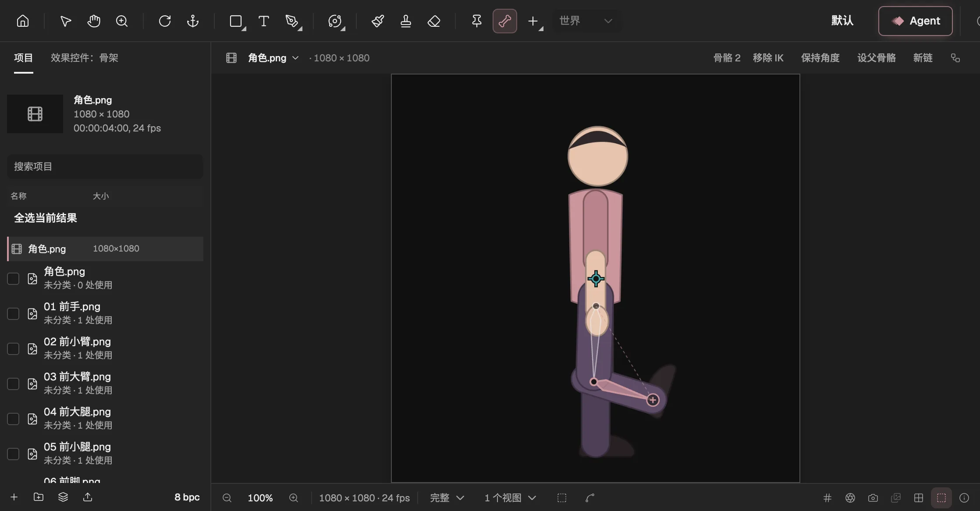Toggle the active Bone tool
Image resolution: width=980 pixels, height=511 pixels.
click(x=505, y=21)
